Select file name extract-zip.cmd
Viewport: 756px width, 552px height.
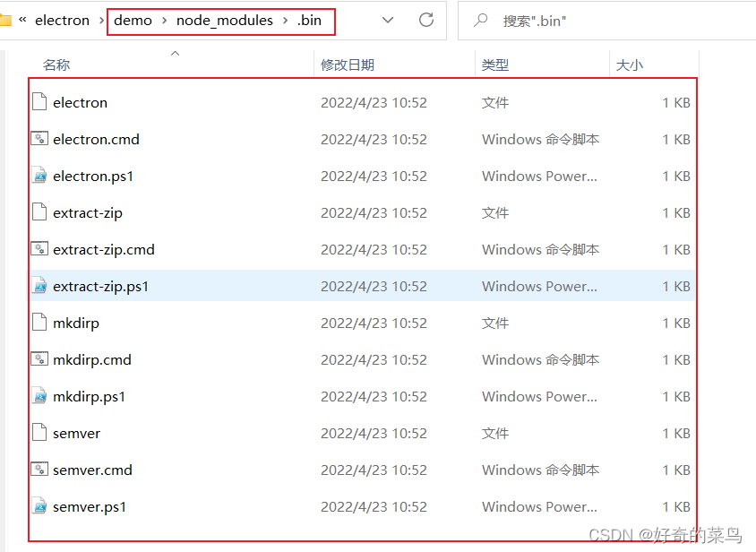click(104, 249)
